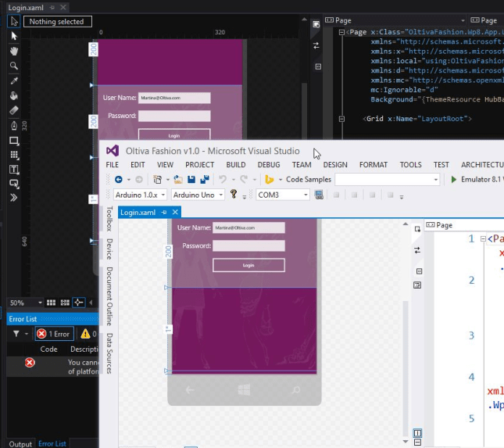504x448 pixels.
Task: Choose the Pen tool in designer toolbar
Action: tap(14, 125)
